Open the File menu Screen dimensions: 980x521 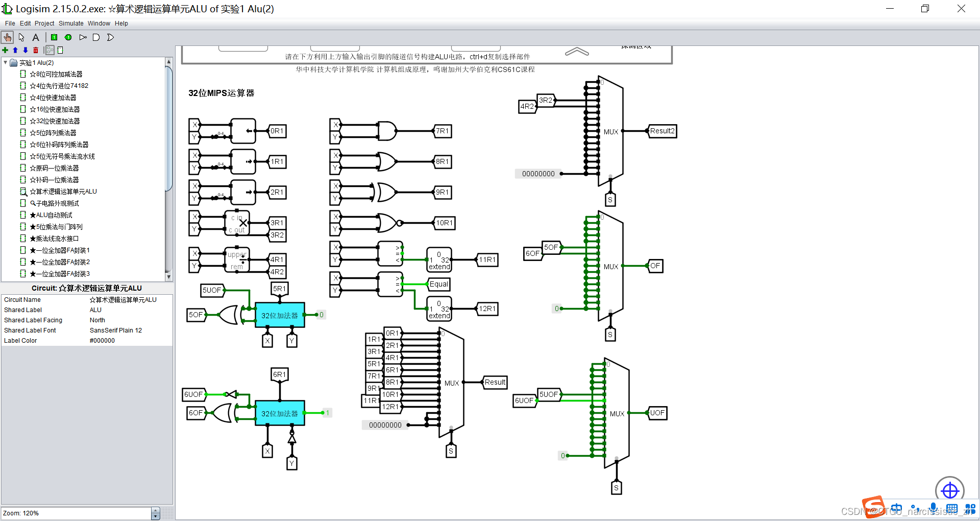click(10, 23)
